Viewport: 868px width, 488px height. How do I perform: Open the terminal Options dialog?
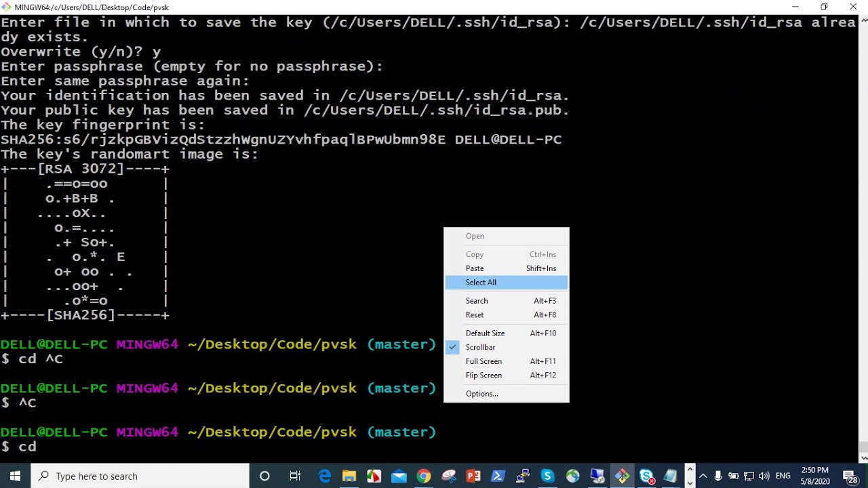pyautogui.click(x=481, y=394)
